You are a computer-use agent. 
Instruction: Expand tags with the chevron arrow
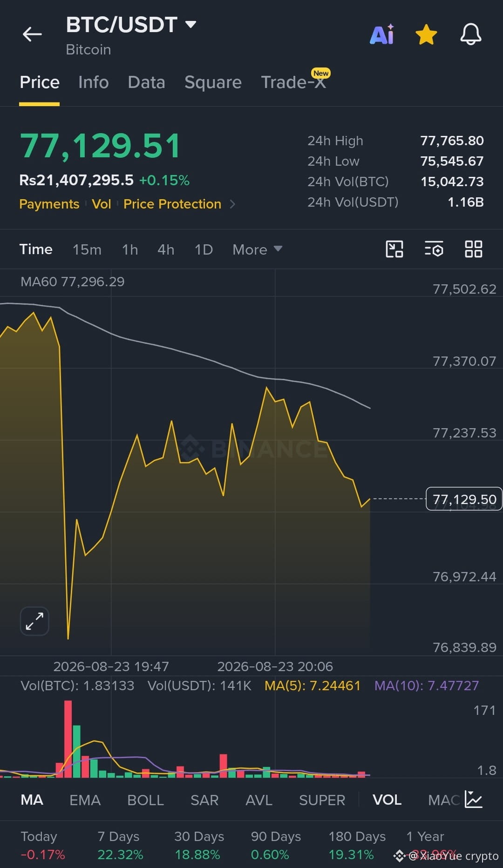coord(232,204)
